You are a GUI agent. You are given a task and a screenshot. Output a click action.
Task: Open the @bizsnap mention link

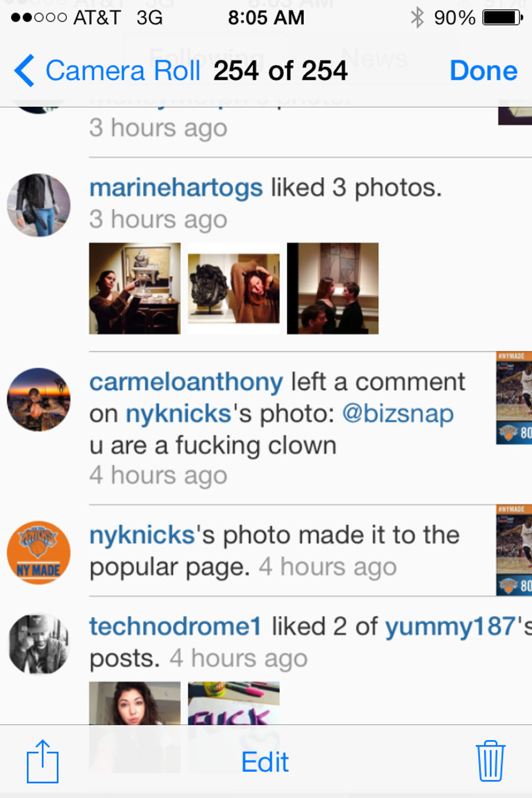tap(398, 413)
